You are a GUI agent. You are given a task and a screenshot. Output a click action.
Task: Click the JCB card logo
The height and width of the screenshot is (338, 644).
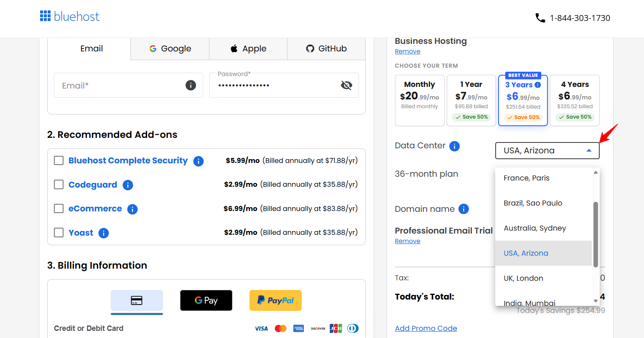(336, 328)
